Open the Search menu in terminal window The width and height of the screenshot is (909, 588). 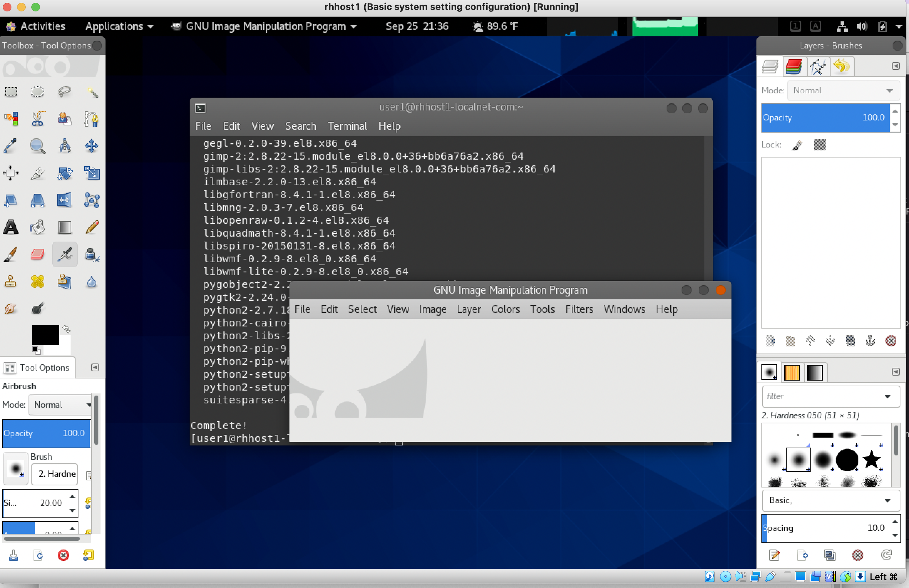click(x=301, y=126)
